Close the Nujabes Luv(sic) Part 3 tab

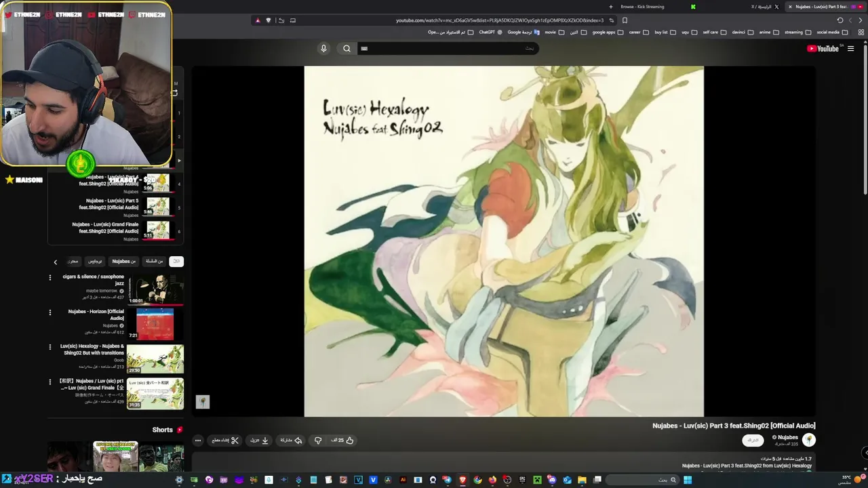[x=790, y=7]
